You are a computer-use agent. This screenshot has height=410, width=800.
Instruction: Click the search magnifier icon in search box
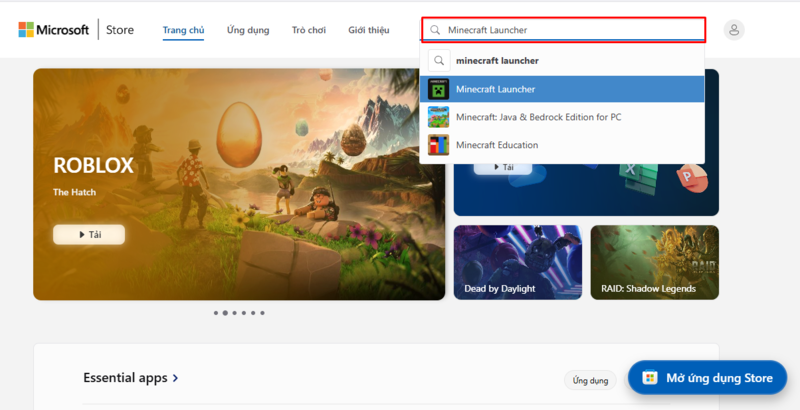435,30
